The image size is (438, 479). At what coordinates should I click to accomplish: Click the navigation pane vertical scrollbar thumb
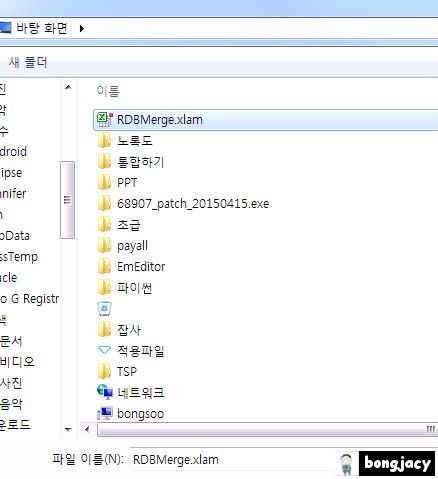[67, 200]
